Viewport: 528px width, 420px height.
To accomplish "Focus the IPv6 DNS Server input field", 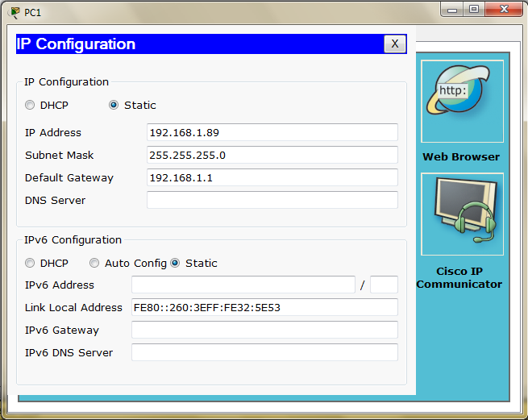I will (264, 352).
